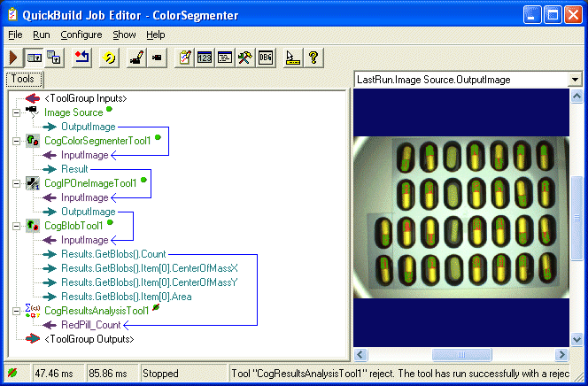Open the LastRun image display dropdown

point(575,80)
